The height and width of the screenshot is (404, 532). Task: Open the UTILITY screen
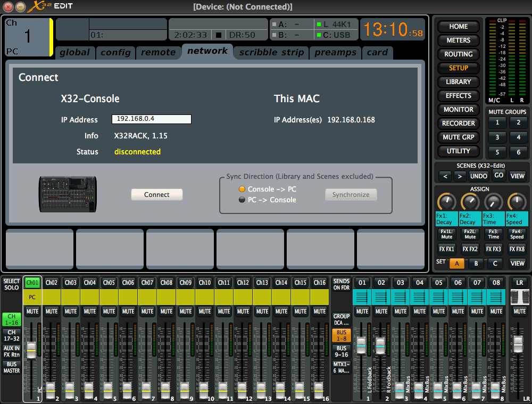pyautogui.click(x=459, y=151)
